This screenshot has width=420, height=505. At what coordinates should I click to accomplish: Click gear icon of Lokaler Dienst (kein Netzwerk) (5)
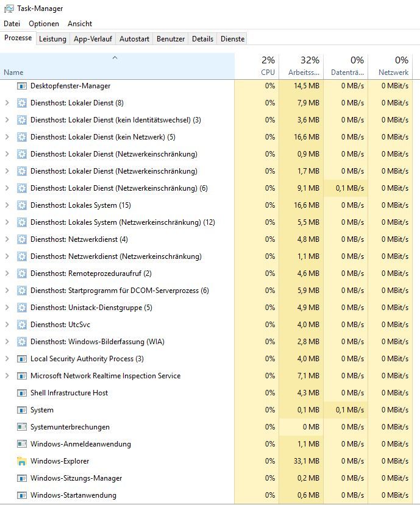(21, 137)
